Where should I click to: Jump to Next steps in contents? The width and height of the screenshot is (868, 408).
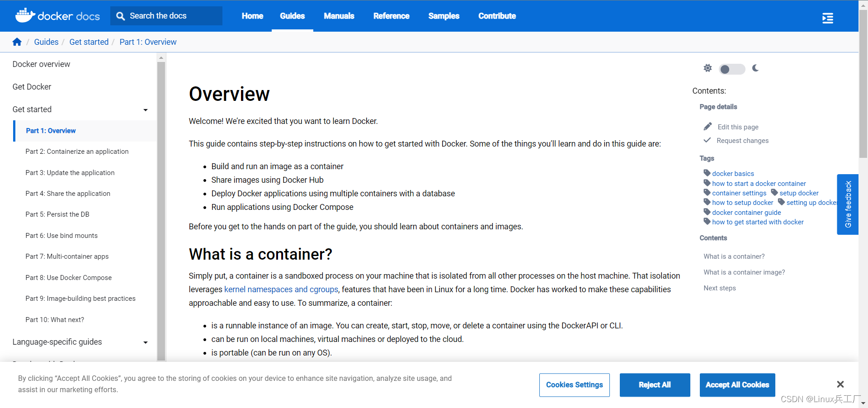tap(720, 288)
